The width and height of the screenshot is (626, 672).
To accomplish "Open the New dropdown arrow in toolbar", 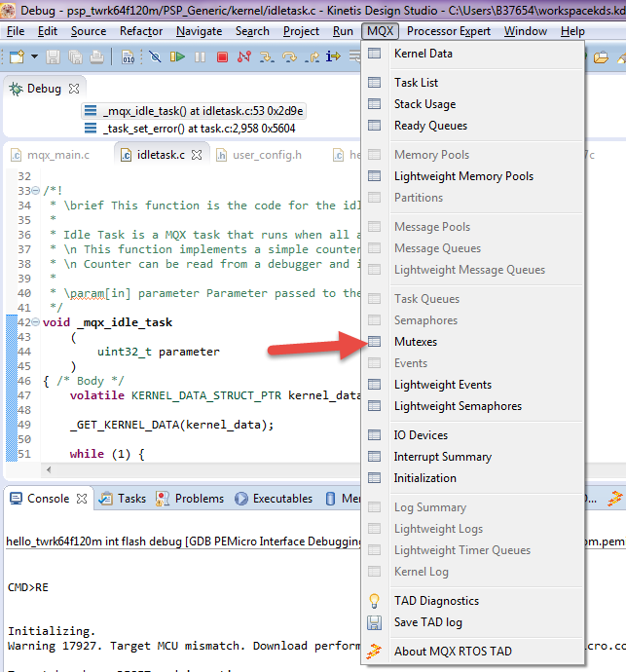I will (x=35, y=56).
